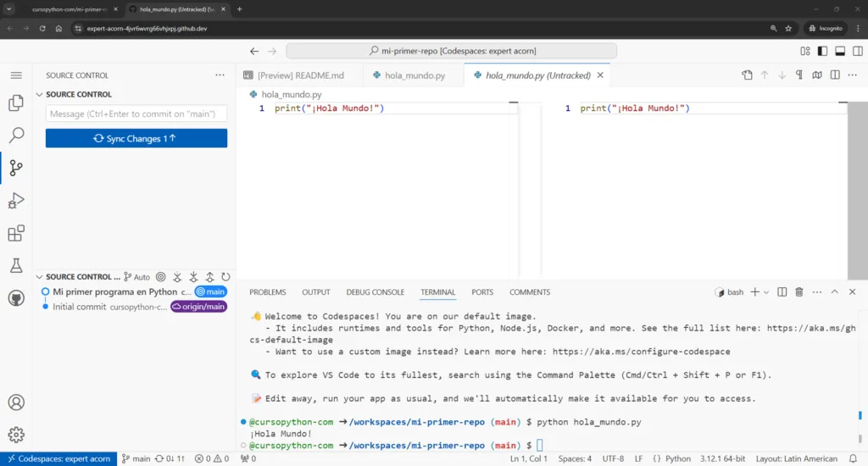Screen dimensions: 868x466
Task: Open the COMMENTS panel tab
Action: point(530,292)
